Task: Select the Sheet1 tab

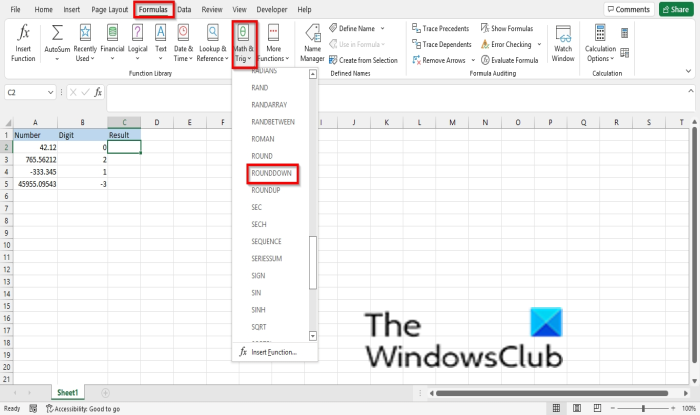Action: coord(67,393)
